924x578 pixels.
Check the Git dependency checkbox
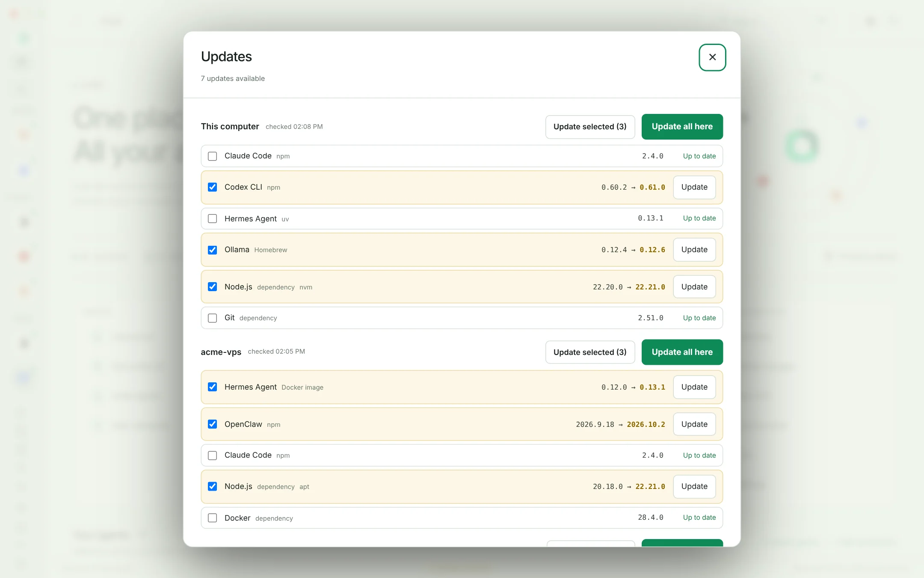[x=212, y=318]
